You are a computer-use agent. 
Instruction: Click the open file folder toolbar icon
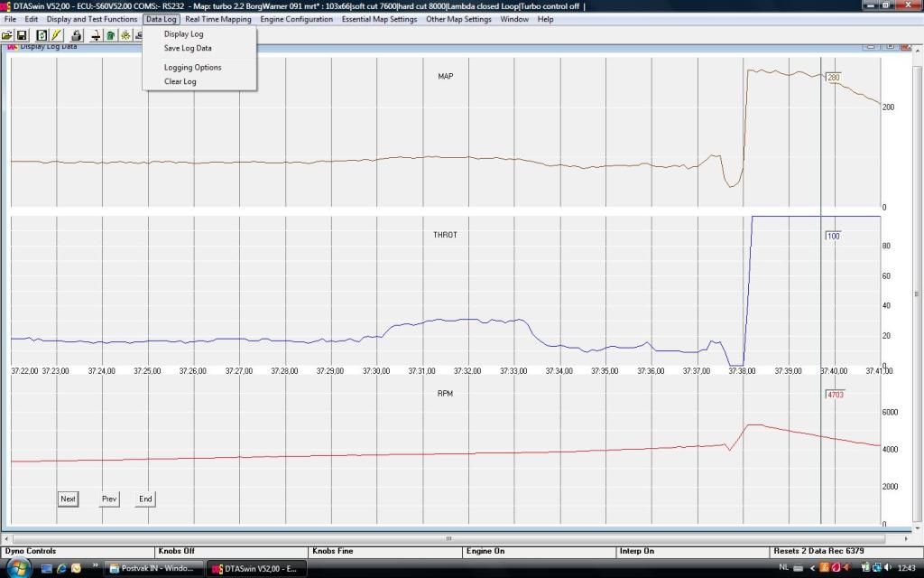[x=7, y=35]
